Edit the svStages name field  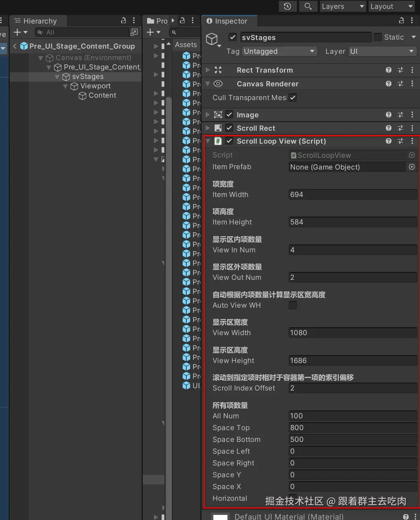(306, 37)
